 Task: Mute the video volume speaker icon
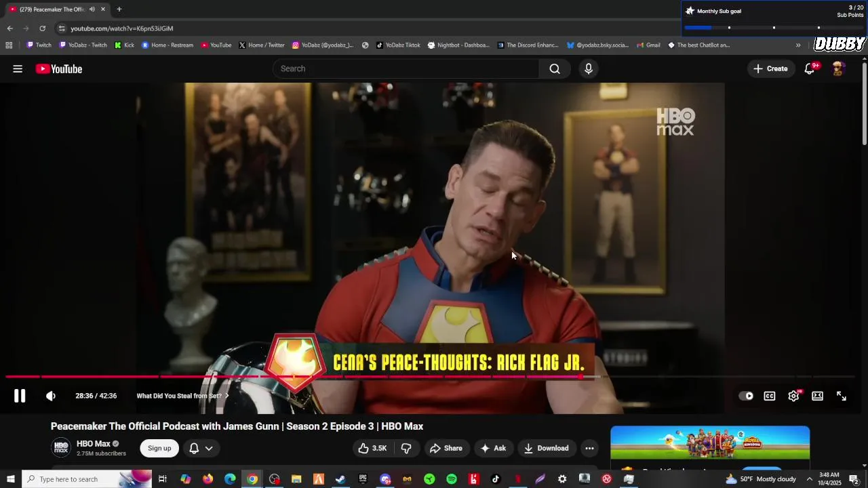[51, 396]
